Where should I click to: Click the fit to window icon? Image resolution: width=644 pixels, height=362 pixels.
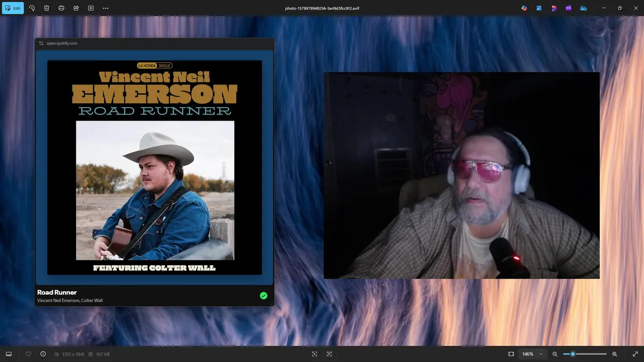point(511,354)
